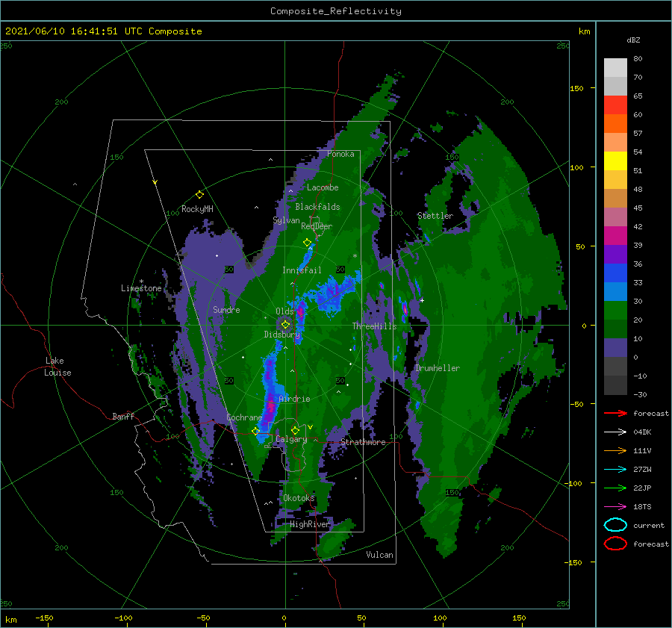Click the ThreeHills city label
Image resolution: width=672 pixels, height=628 pixels.
[x=375, y=326]
